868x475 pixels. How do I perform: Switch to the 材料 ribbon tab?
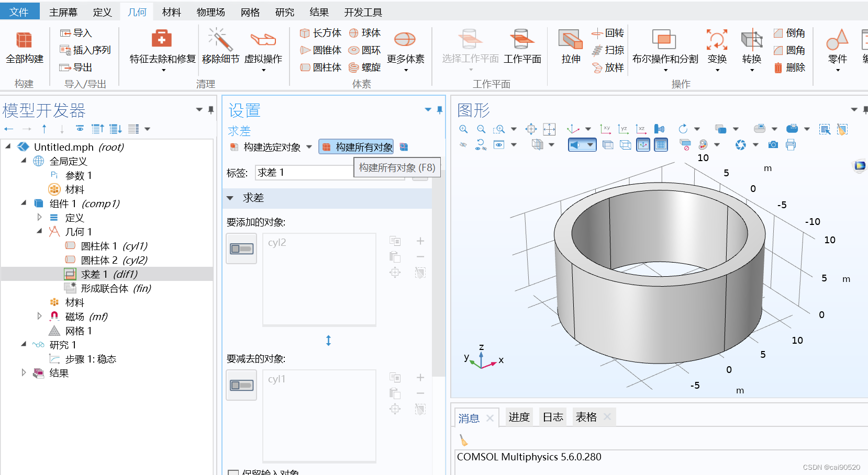click(x=171, y=12)
